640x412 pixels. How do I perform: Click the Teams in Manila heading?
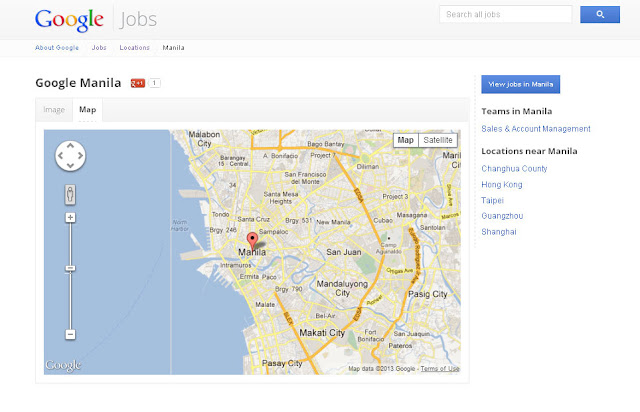click(516, 111)
